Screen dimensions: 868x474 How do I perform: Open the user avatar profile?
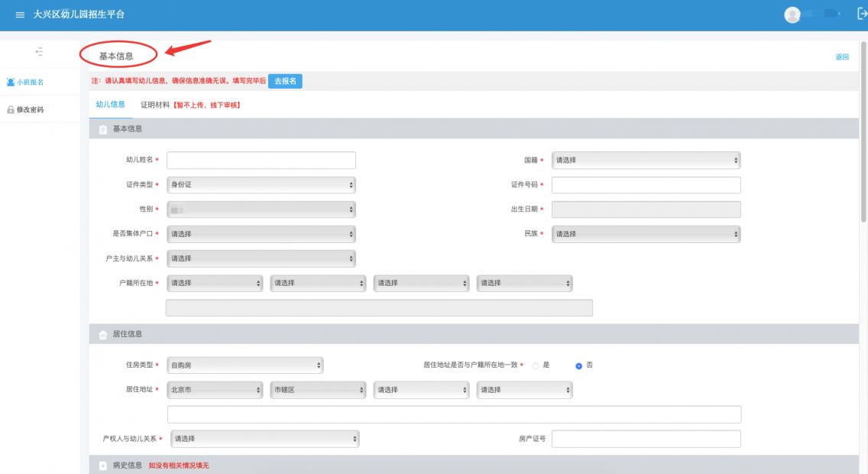point(792,15)
